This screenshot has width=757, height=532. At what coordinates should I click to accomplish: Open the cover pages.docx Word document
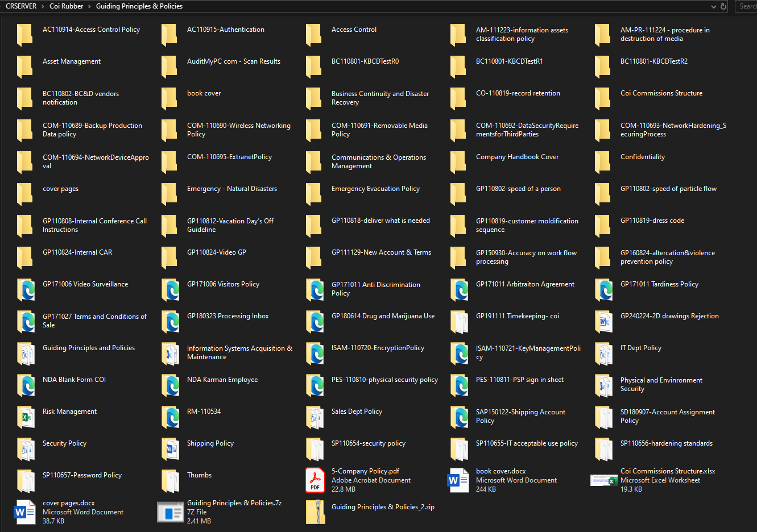(26, 512)
